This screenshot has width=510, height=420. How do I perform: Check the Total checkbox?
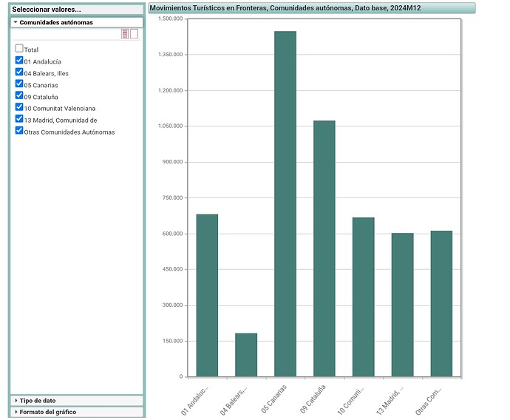coord(19,49)
